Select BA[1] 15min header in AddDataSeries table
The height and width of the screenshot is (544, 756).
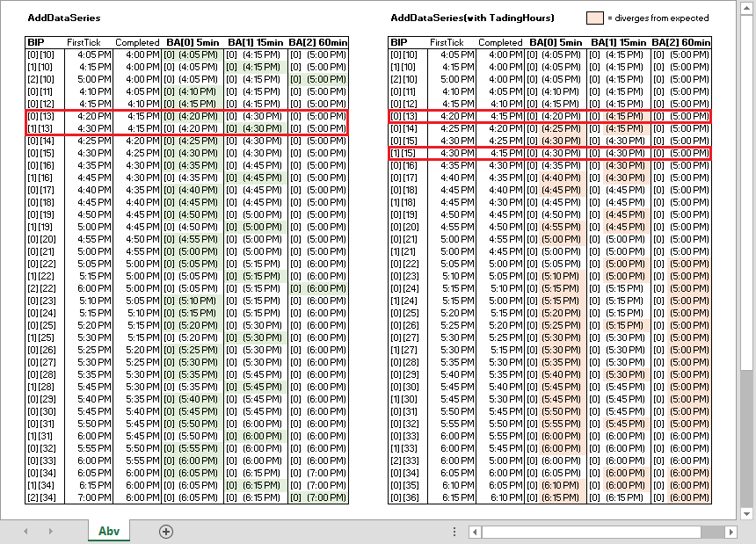(256, 42)
